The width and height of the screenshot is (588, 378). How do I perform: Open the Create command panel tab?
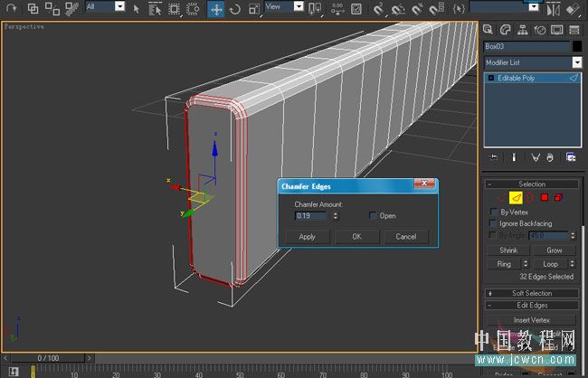coord(488,30)
